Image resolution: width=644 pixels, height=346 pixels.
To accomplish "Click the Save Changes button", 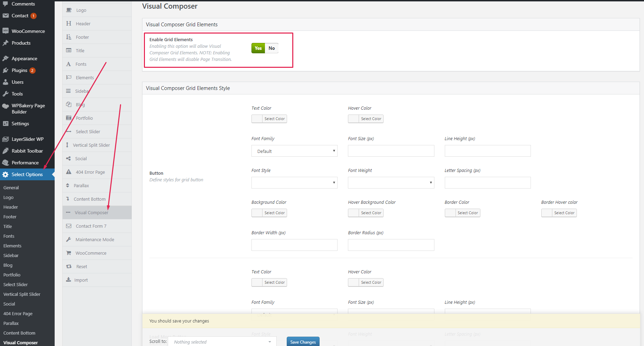I will click(303, 342).
